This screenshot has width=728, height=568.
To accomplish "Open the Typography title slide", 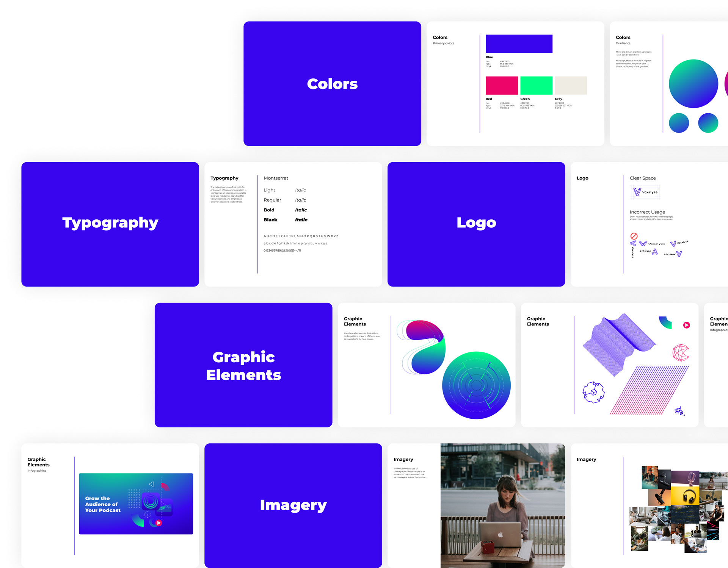I will tap(110, 224).
